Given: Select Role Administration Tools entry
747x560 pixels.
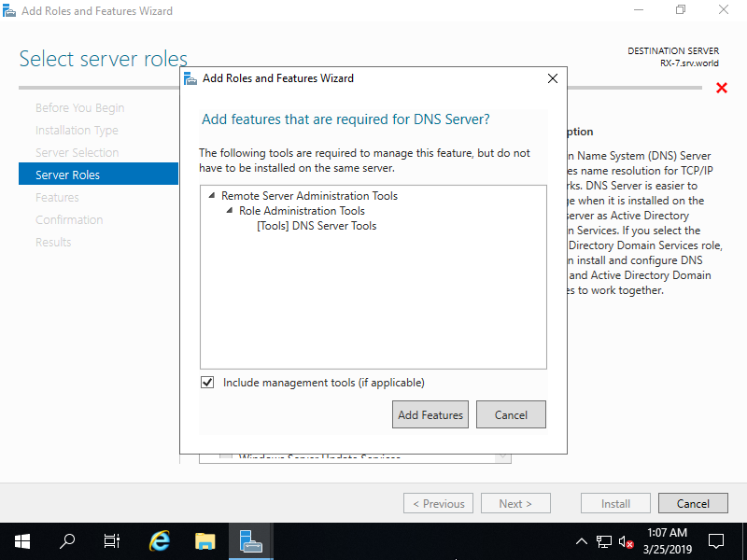Looking at the screenshot, I should coord(302,211).
